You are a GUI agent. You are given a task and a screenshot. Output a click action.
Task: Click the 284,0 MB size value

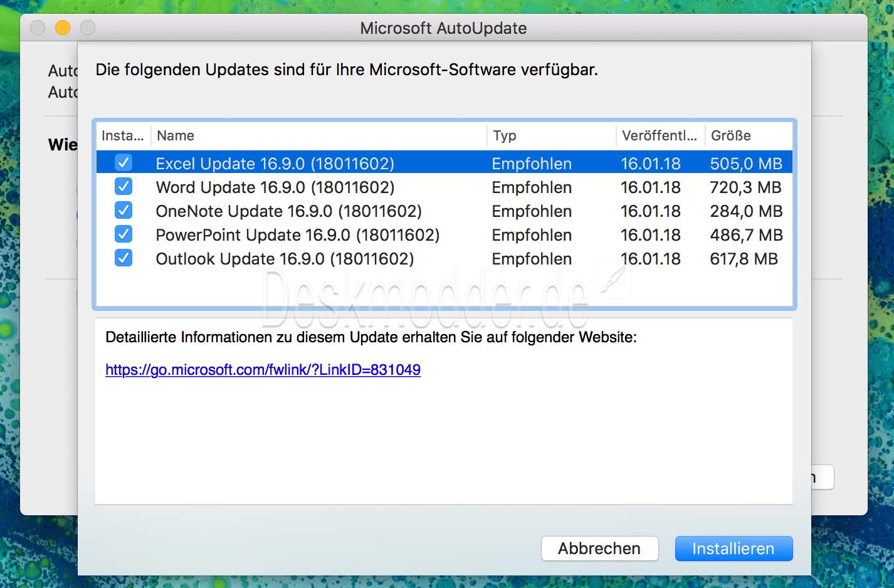click(x=746, y=211)
